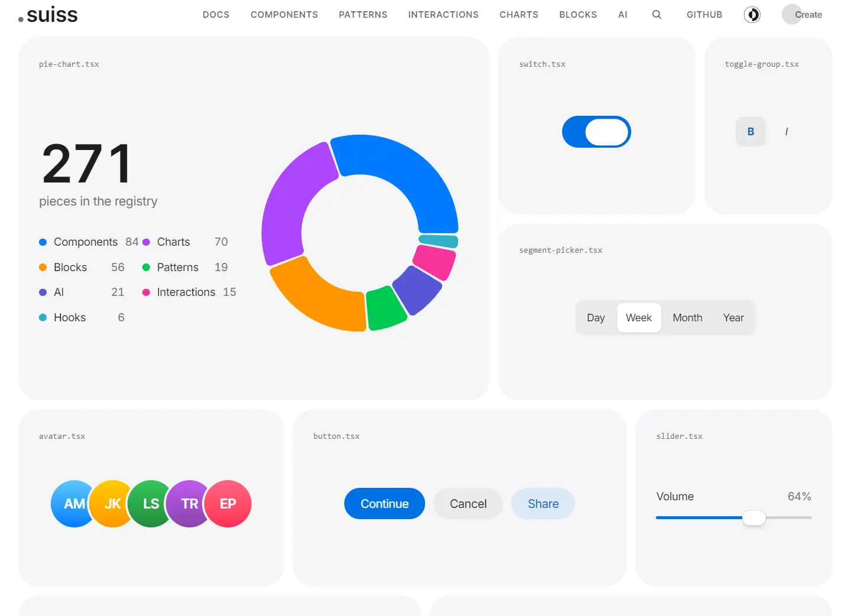Click the "271" registry count
This screenshot has width=852, height=616.
[87, 164]
